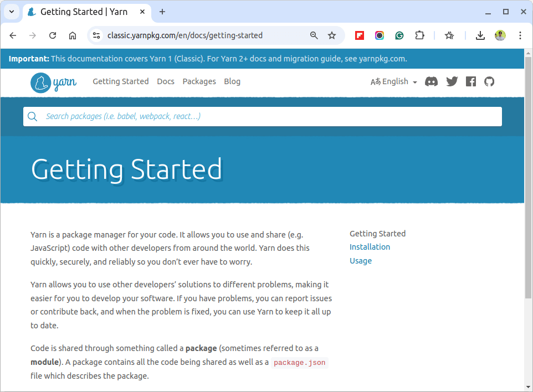Click the scrollbar up arrow
Screen dimensions: 533x392
click(x=528, y=53)
